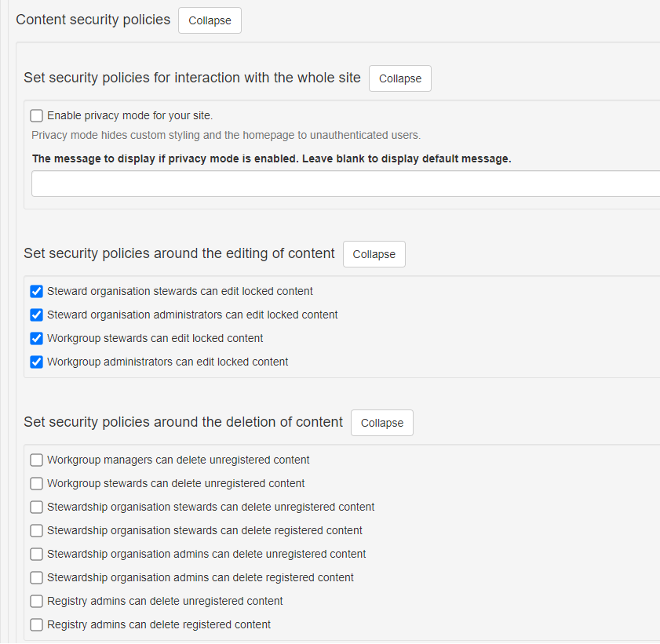Screen dimensions: 660x644
Task: Click the 'Registry admins can delete registered content' label
Action: [159, 625]
